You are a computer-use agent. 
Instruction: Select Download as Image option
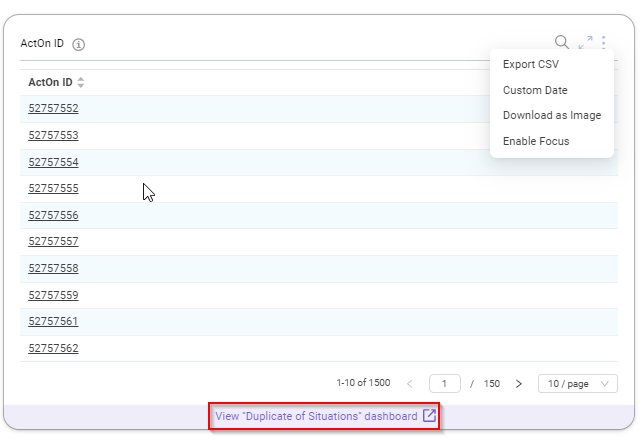(552, 115)
